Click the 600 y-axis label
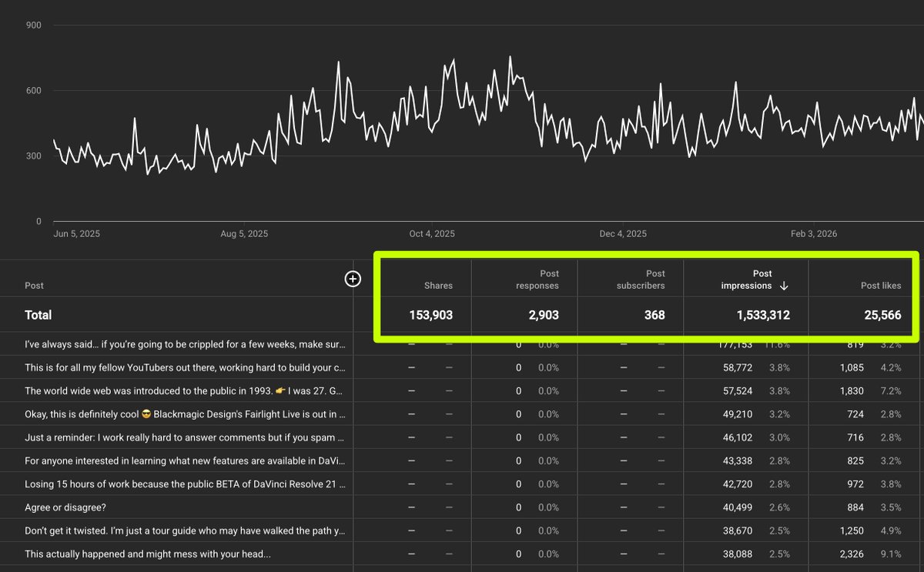This screenshot has height=572, width=924. 34,91
